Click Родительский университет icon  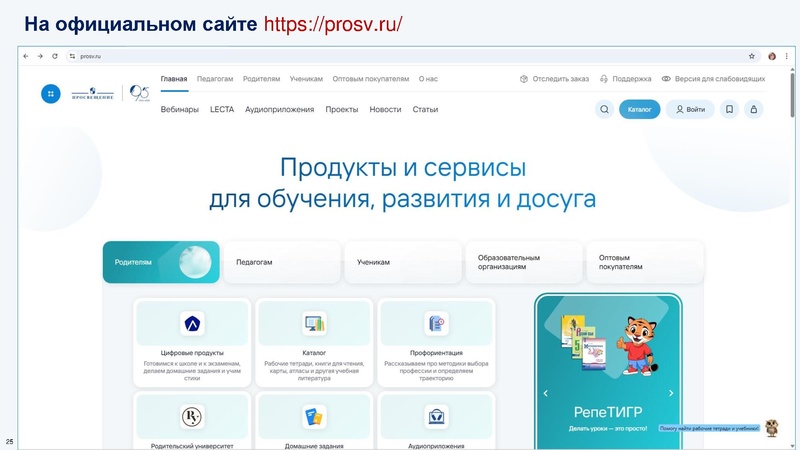pos(192,417)
